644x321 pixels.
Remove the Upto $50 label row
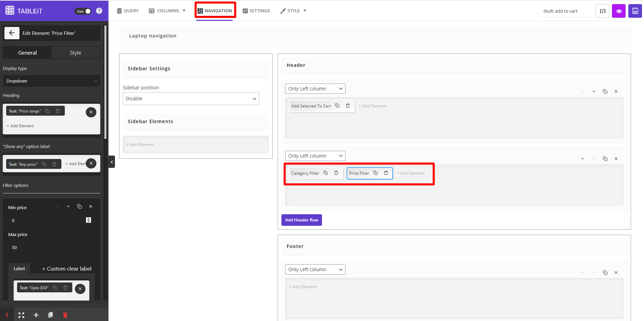click(80, 289)
